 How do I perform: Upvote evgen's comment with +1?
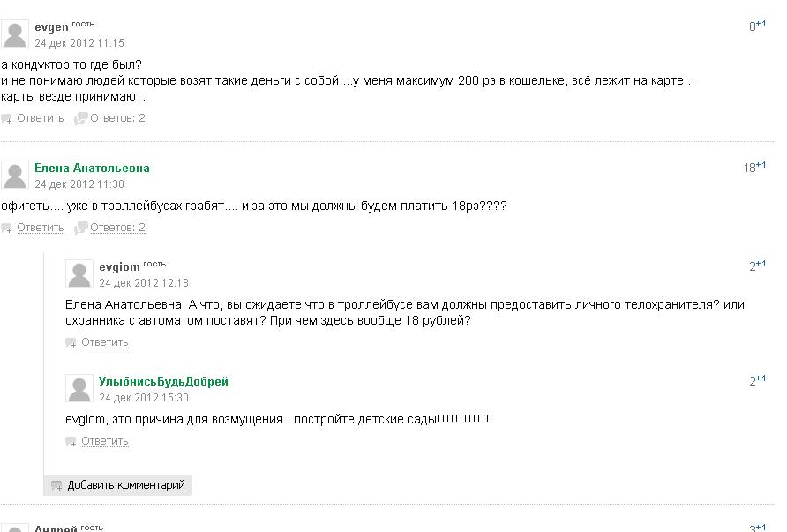(761, 24)
